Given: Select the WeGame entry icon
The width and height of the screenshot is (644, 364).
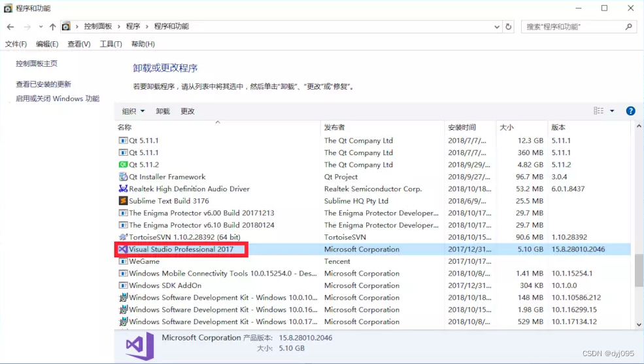Looking at the screenshot, I should pyautogui.click(x=123, y=261).
